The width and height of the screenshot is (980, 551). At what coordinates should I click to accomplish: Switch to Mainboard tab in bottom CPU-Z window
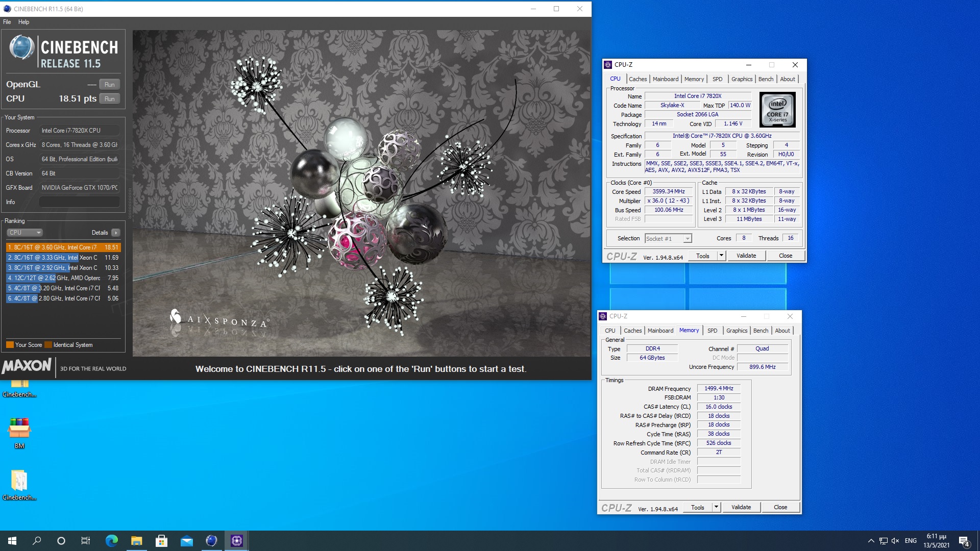click(x=660, y=331)
